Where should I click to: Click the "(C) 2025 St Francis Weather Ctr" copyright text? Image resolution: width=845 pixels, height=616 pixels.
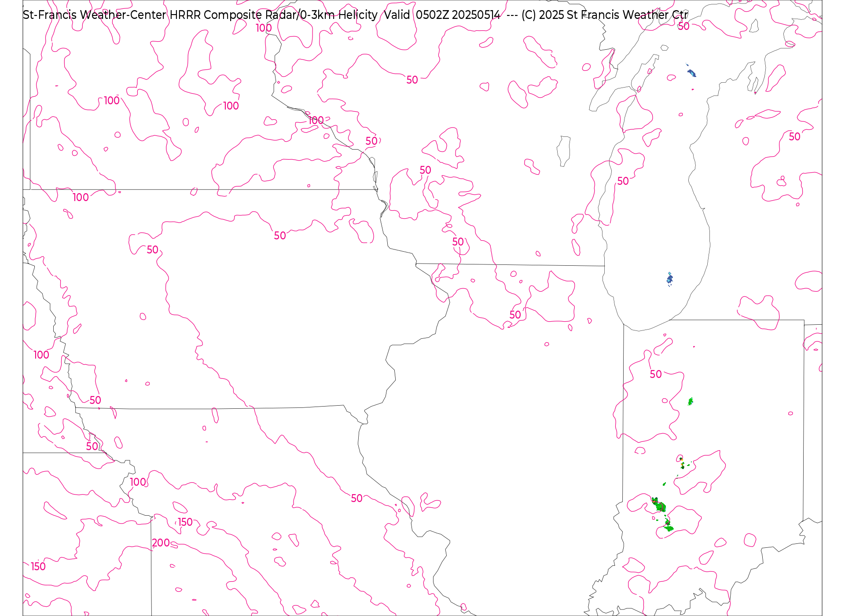(605, 15)
